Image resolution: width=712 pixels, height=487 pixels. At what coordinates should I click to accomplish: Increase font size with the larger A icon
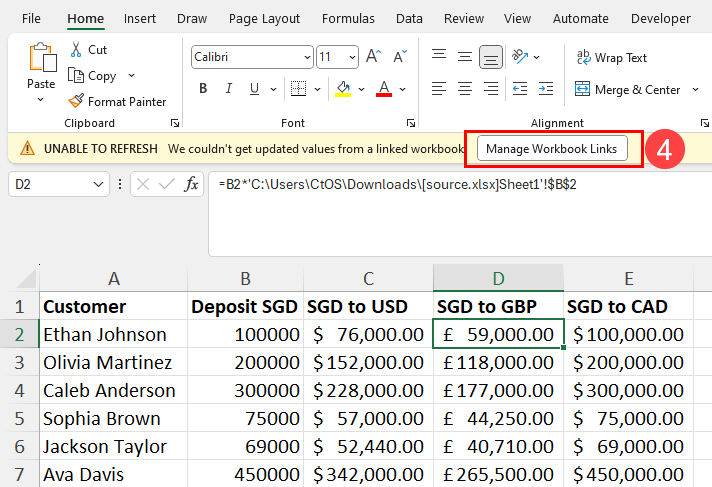point(374,56)
